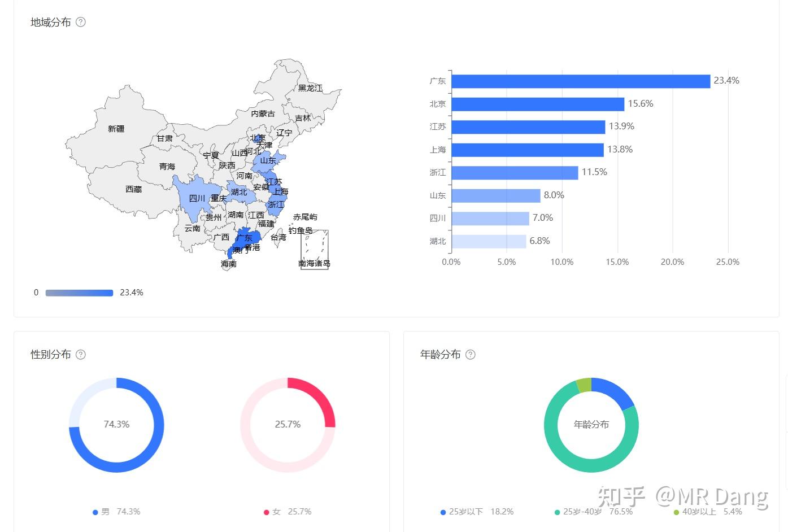788x532 pixels.
Task: Click the question mark icon beside 性别分布
Action: 81,354
